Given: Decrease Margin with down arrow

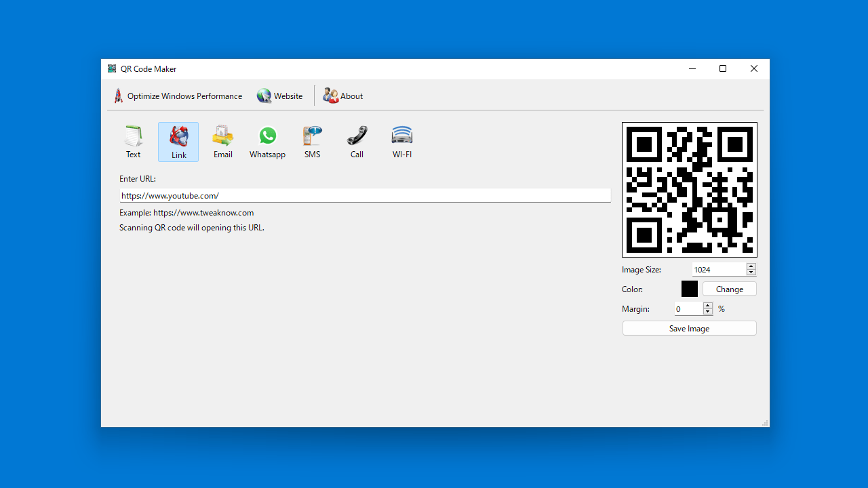Looking at the screenshot, I should click(708, 312).
